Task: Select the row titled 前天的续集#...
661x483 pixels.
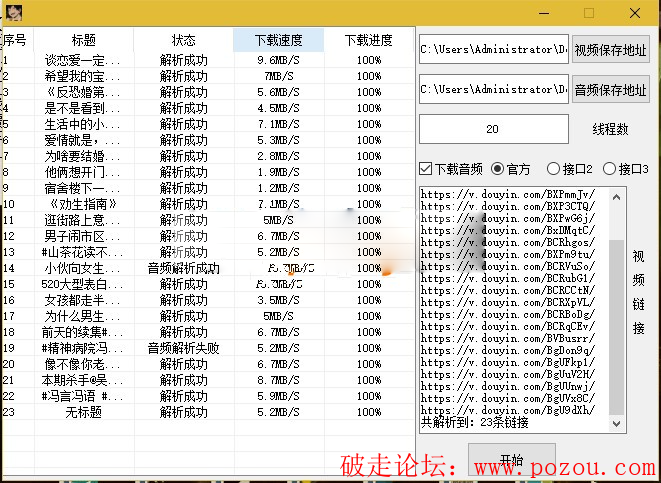Action: tap(209, 333)
